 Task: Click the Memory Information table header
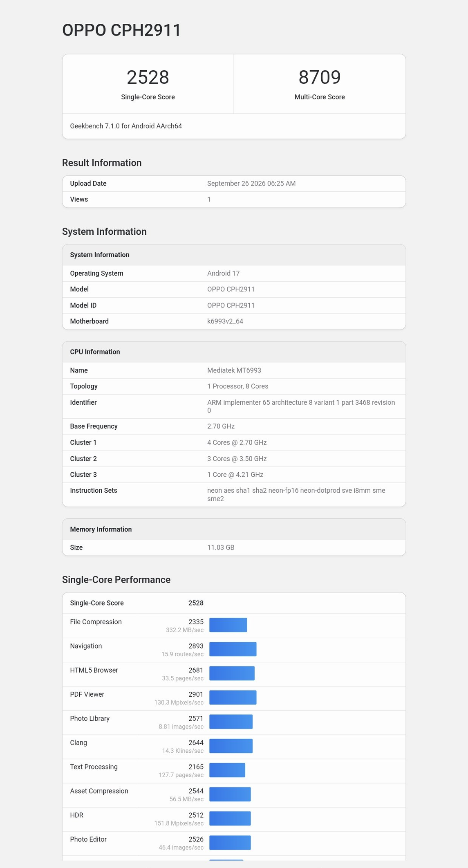click(234, 529)
